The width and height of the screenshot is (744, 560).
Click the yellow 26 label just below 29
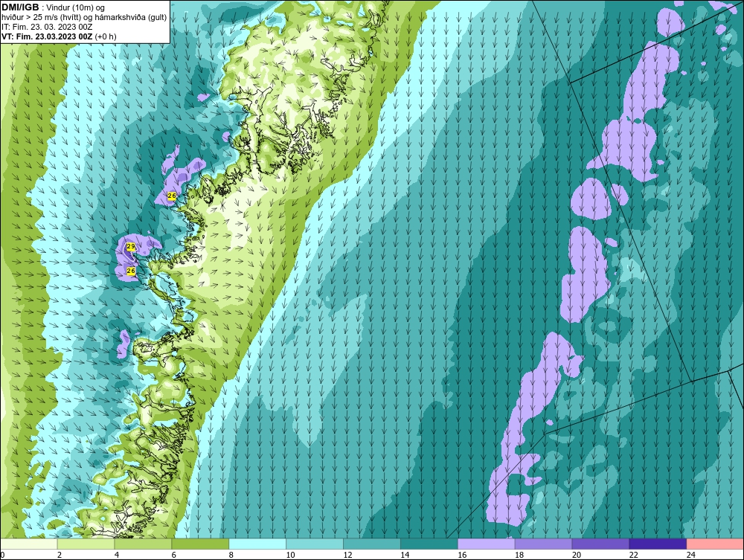click(x=131, y=271)
